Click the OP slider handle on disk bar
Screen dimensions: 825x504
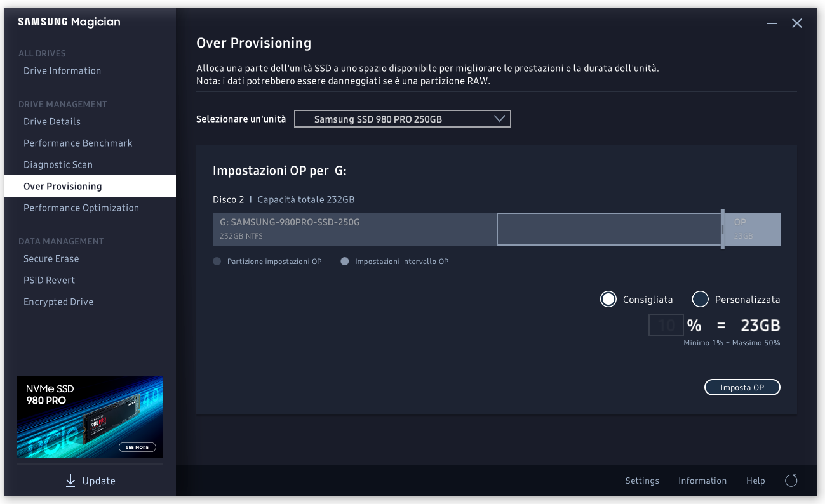723,229
